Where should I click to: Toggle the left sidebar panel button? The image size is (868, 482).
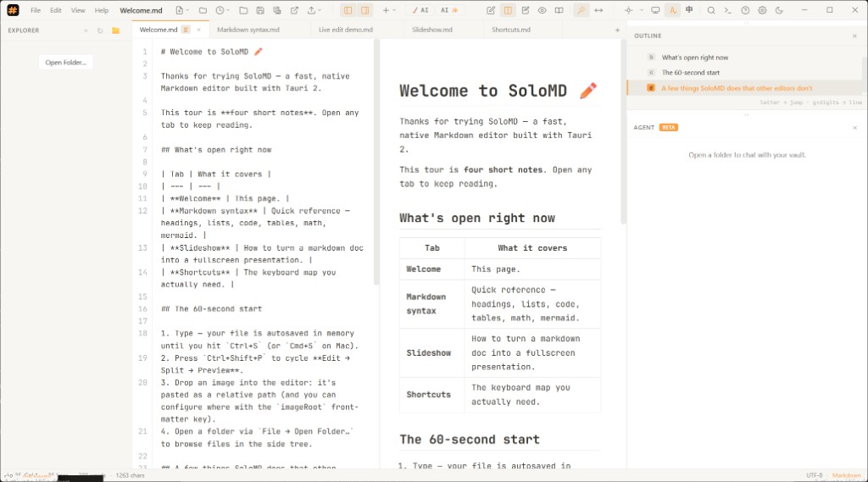(348, 10)
